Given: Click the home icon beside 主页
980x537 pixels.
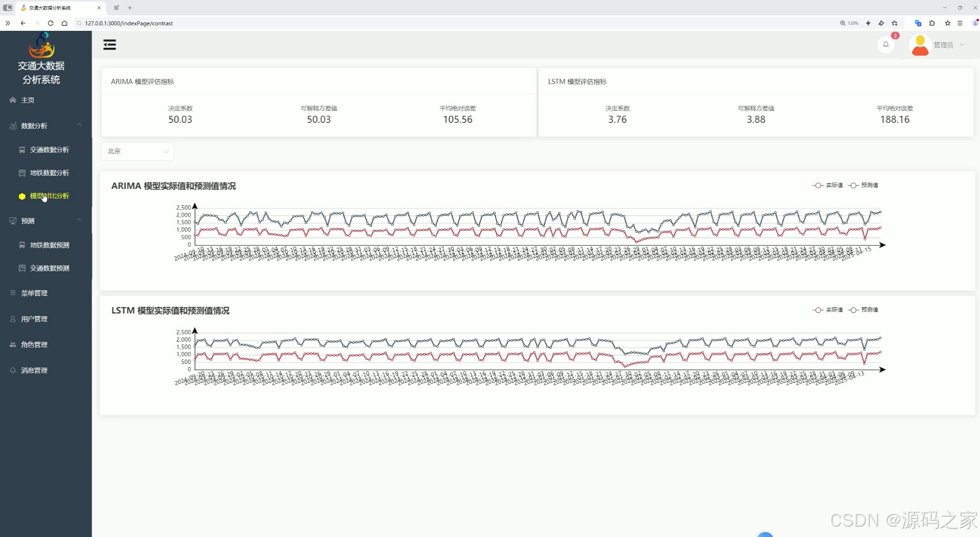Looking at the screenshot, I should tap(13, 100).
